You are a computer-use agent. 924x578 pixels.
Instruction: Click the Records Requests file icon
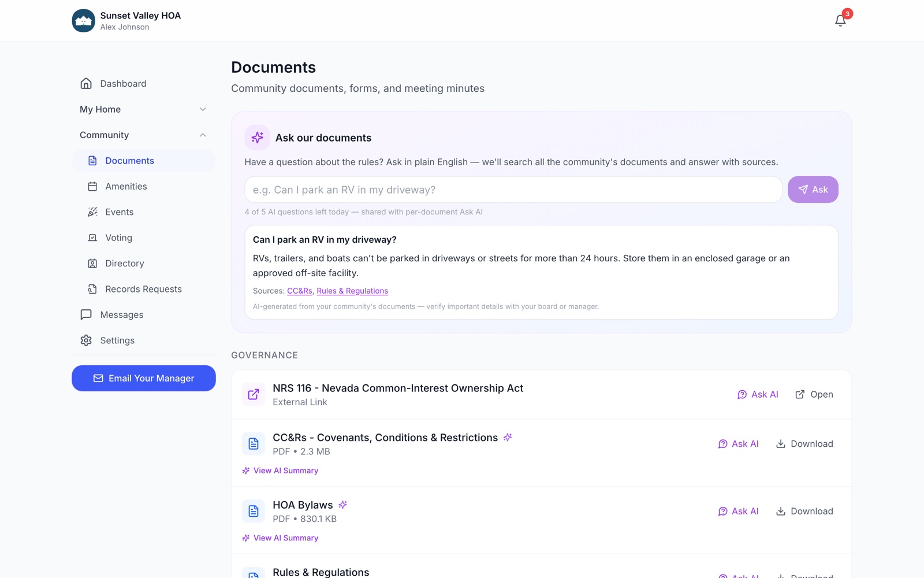click(92, 289)
